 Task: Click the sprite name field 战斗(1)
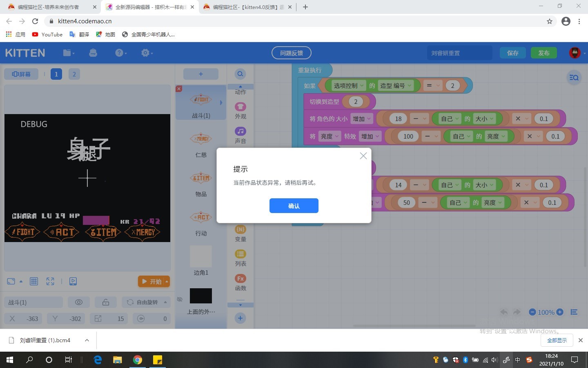pyautogui.click(x=33, y=302)
